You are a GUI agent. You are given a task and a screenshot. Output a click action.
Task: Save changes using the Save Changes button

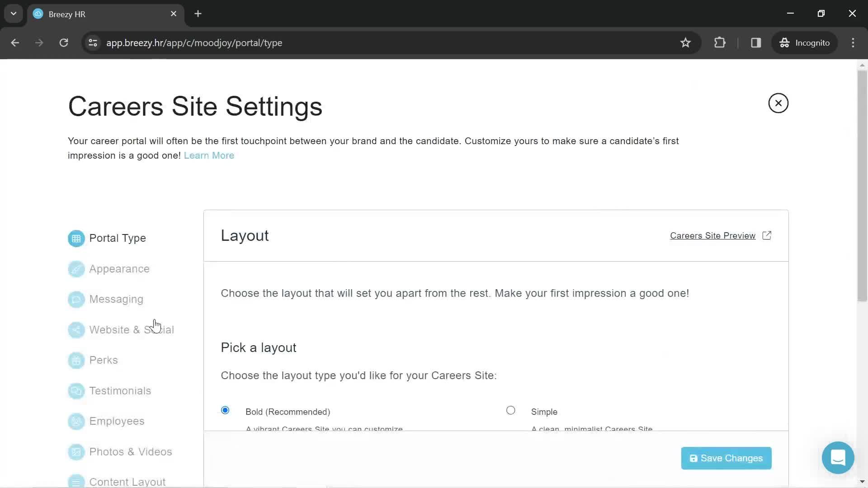coord(726,458)
